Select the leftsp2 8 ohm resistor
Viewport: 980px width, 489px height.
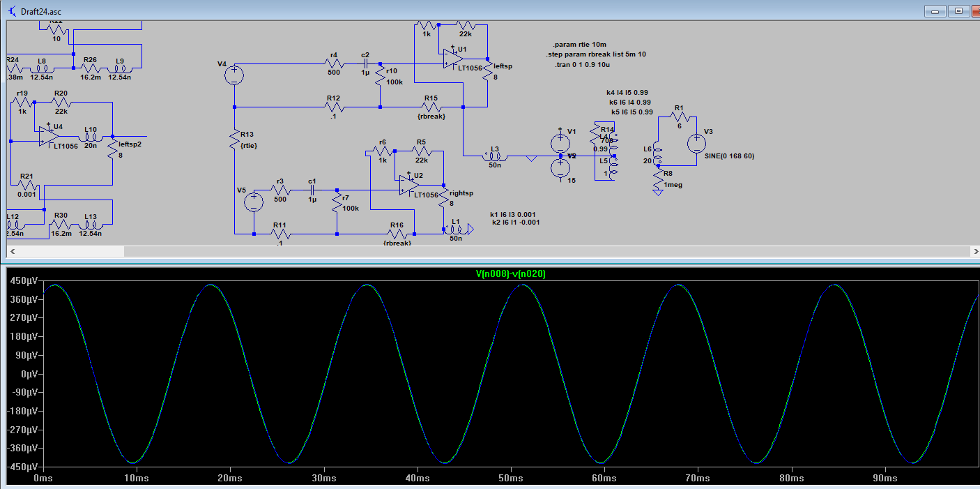tap(112, 149)
